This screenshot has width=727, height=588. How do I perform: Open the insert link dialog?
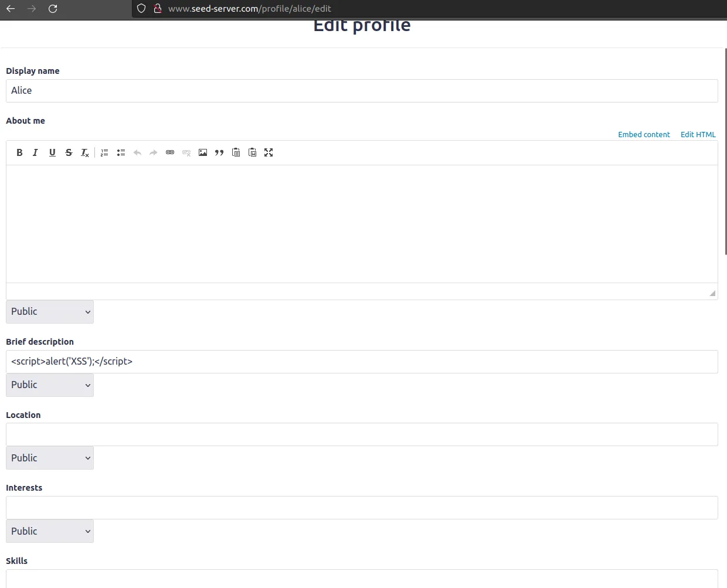pos(170,152)
